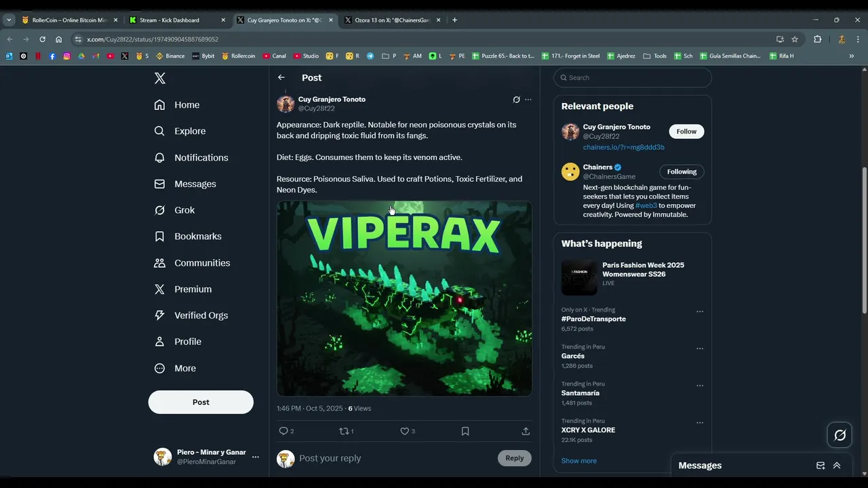Viewport: 868px width, 488px height.
Task: Open Notifications page
Action: tap(191, 157)
